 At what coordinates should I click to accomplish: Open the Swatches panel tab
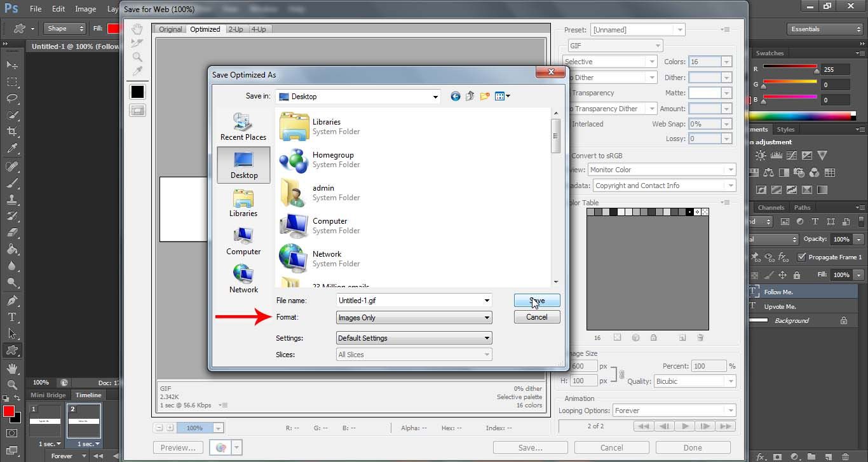coord(770,53)
